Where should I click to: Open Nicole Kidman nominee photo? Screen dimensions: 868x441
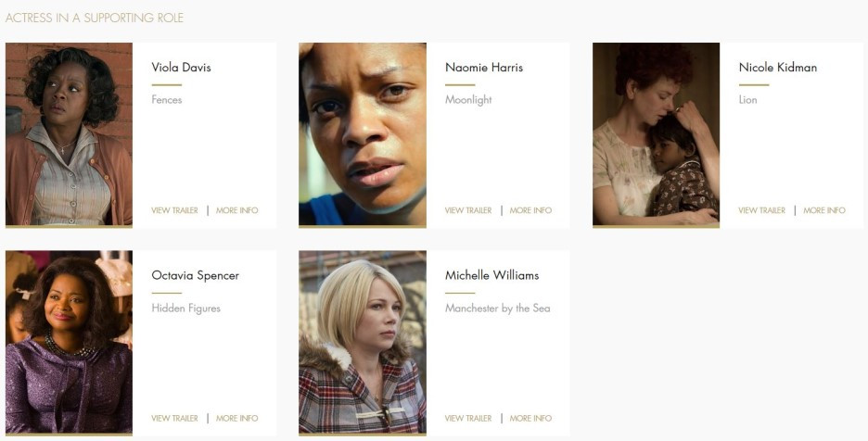point(656,134)
